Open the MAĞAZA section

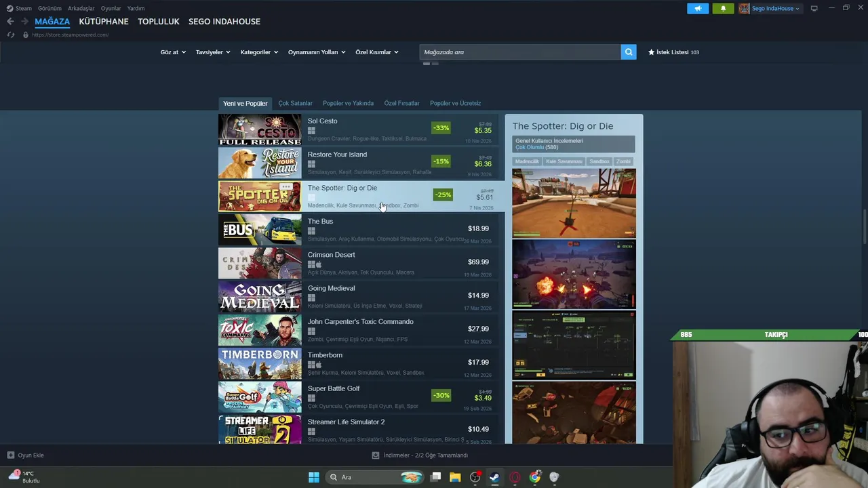pyautogui.click(x=52, y=22)
